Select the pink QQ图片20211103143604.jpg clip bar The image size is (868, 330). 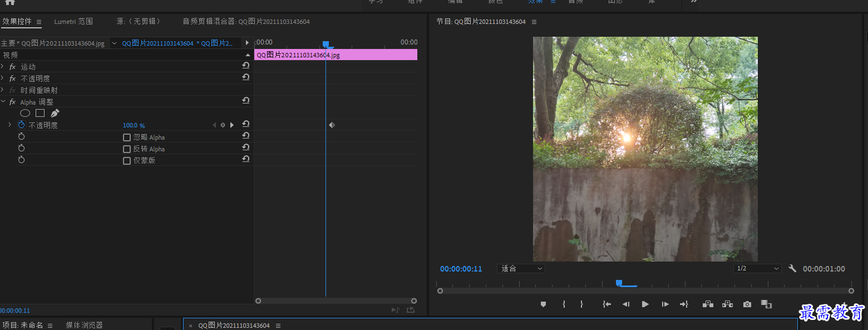click(336, 55)
